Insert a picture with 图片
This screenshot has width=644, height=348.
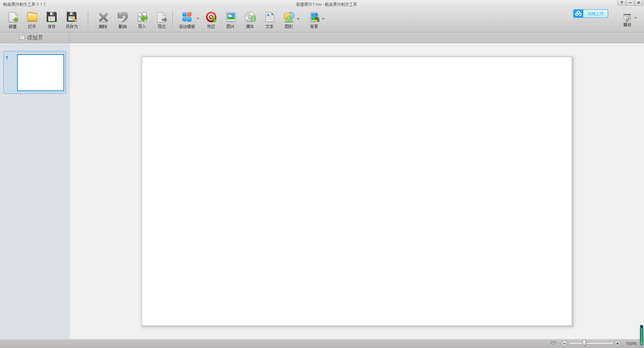[x=231, y=20]
